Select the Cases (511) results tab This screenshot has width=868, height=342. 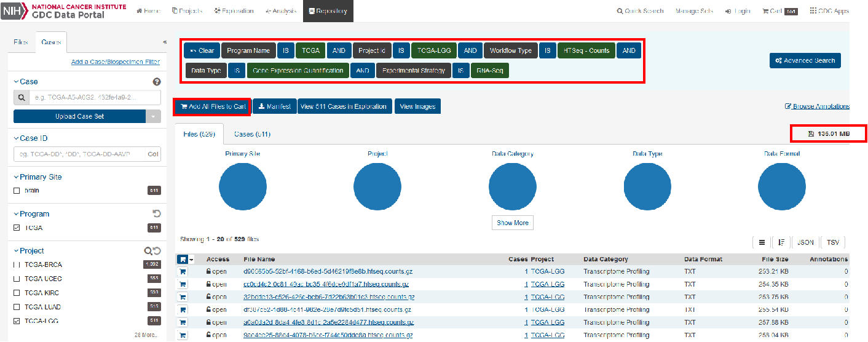[252, 134]
